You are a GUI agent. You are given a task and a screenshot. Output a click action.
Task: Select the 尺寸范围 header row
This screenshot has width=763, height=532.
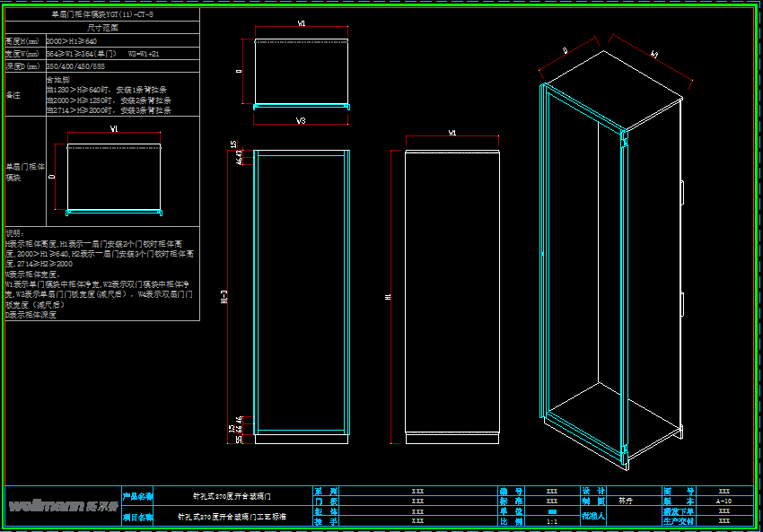(101, 28)
